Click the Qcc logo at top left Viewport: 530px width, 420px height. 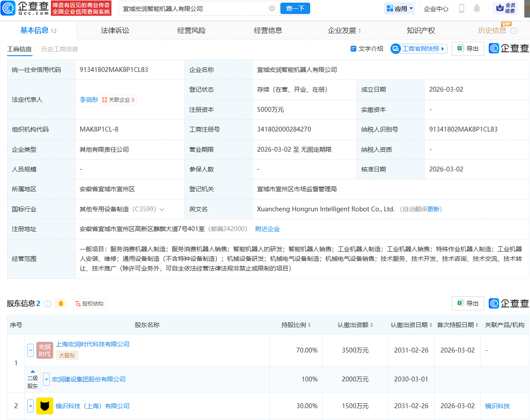point(25,8)
